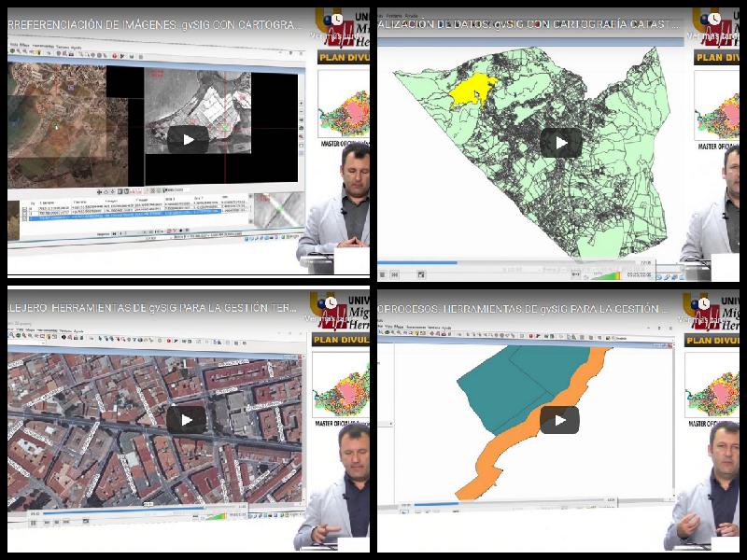Play the callejero street map video
Viewport: 747px width, 560px height.
coord(188,420)
